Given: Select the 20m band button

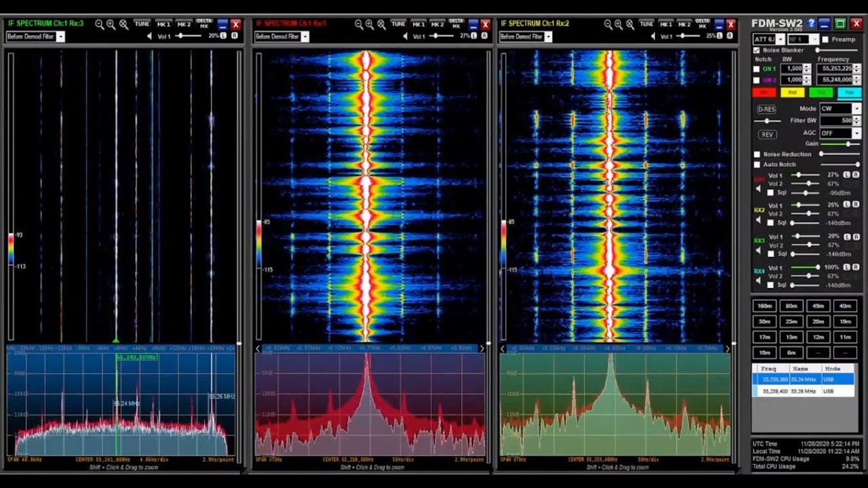Looking at the screenshot, I should pyautogui.click(x=818, y=322).
